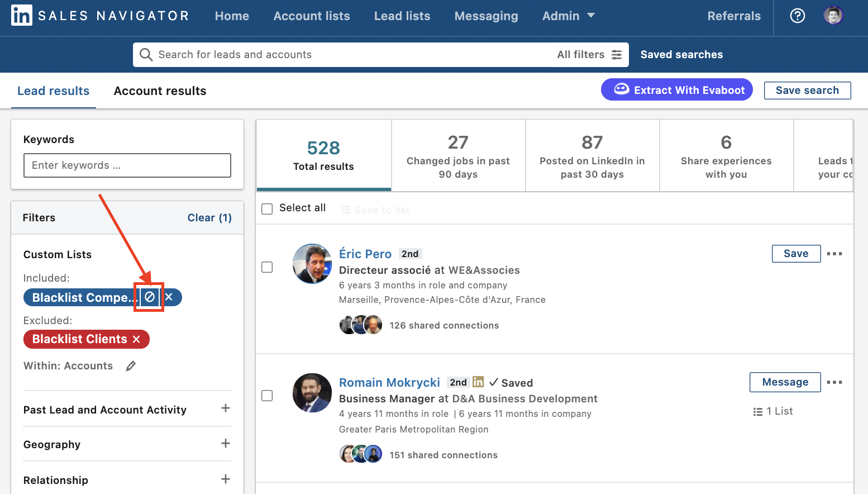Check the box for Éric Pero
This screenshot has width=868, height=494.
[x=267, y=267]
